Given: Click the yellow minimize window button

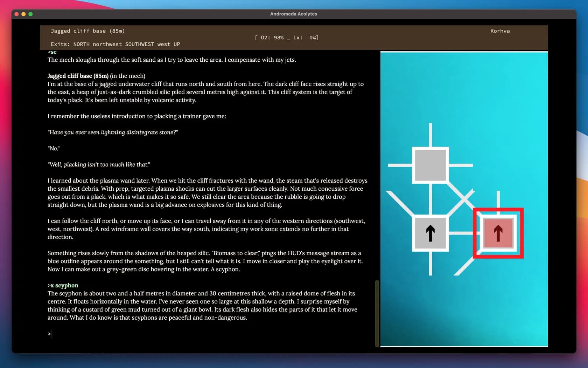Looking at the screenshot, I should (x=23, y=14).
